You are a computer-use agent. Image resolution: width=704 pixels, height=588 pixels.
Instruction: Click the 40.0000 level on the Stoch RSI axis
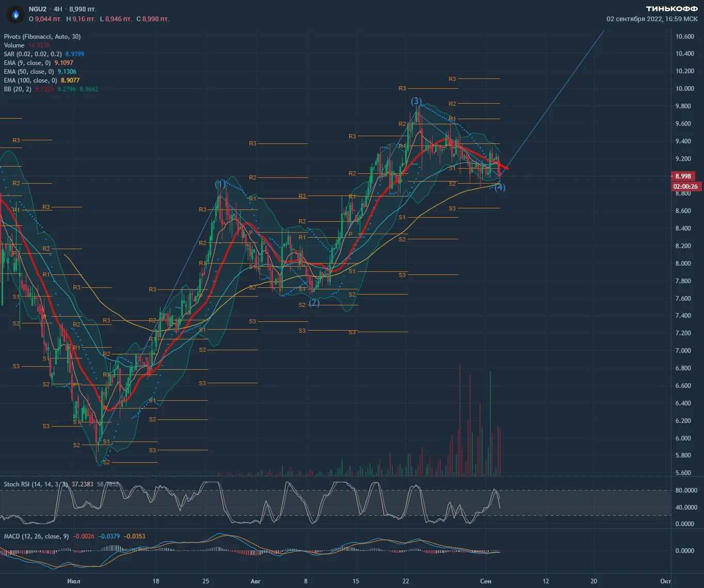point(686,508)
